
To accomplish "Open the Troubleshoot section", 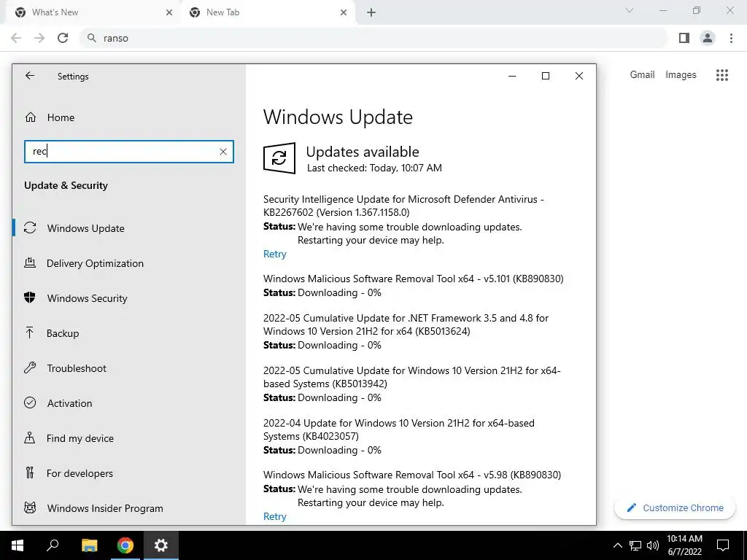I will 128,368.
